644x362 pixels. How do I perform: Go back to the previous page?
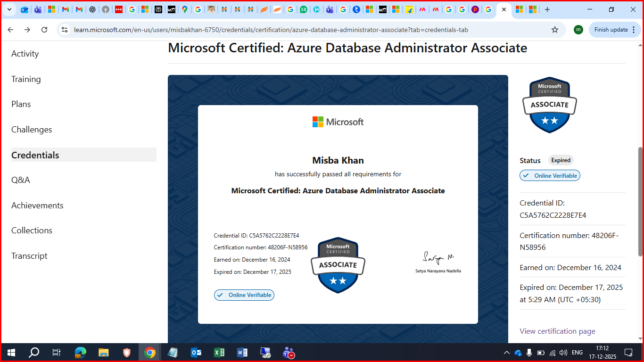point(10,30)
